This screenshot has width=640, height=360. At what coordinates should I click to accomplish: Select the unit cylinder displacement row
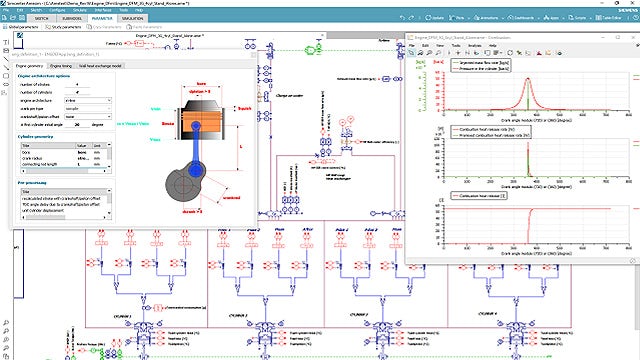click(x=64, y=210)
